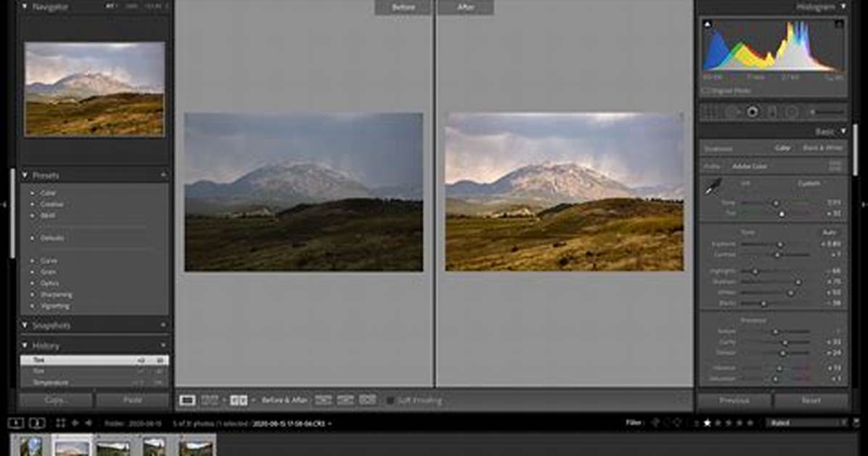Select the third filmstrip thumbnail
The image size is (868, 456).
(113, 447)
